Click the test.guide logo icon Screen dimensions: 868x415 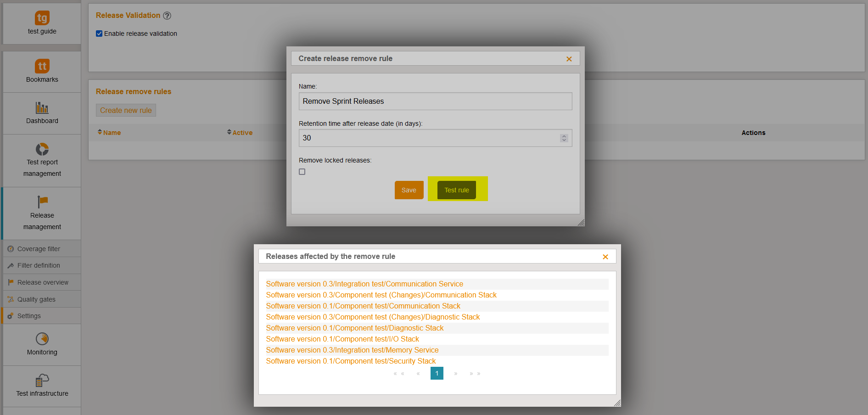pyautogui.click(x=42, y=18)
